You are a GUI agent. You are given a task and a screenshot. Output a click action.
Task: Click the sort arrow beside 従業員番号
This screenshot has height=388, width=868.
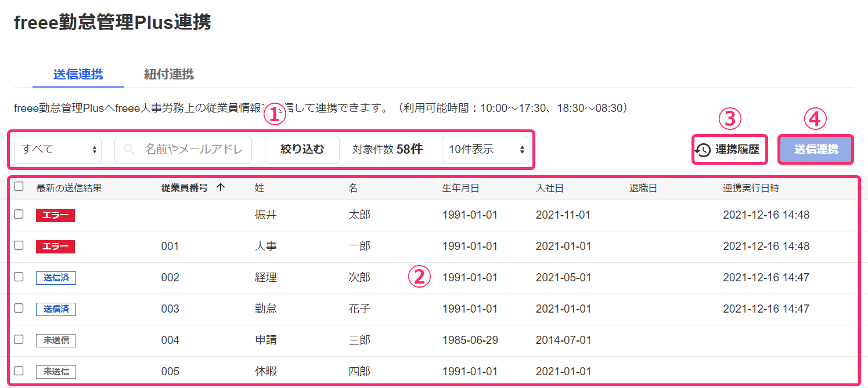tap(220, 187)
